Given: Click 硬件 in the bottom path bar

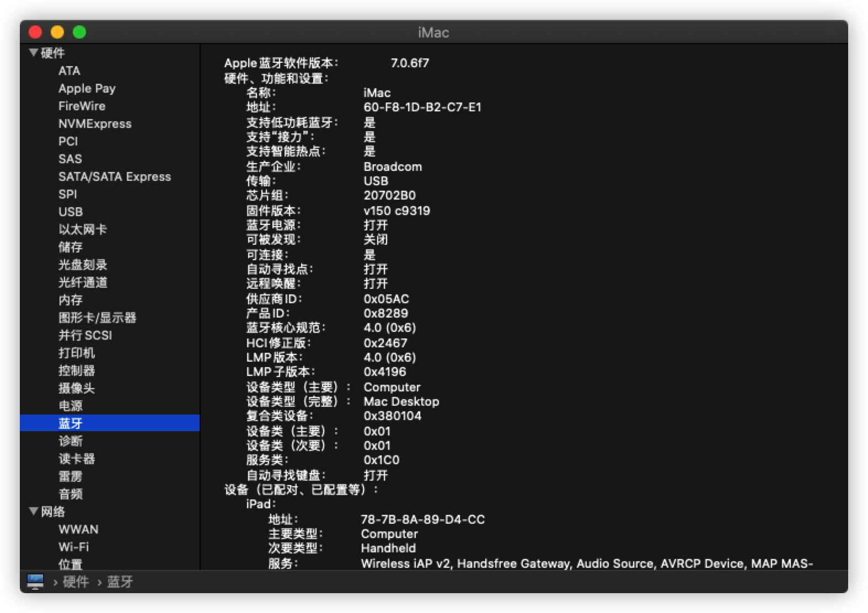Looking at the screenshot, I should point(76,582).
